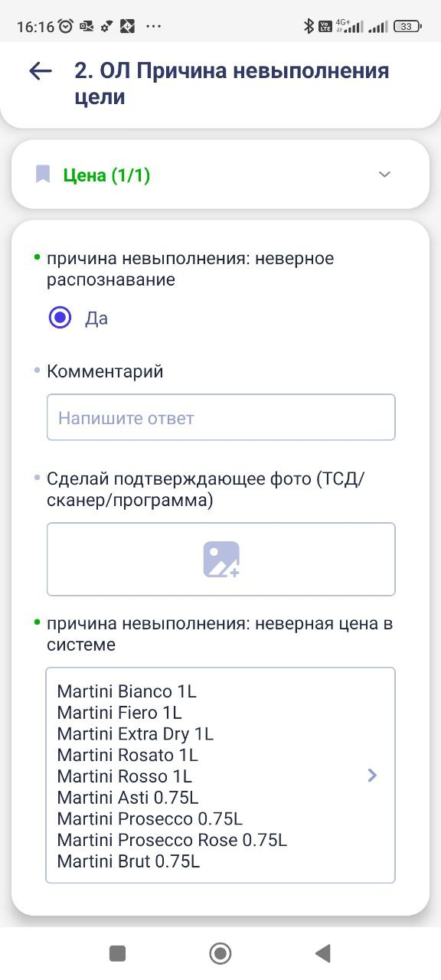Tap the Android recent apps square button

pyautogui.click(x=117, y=953)
